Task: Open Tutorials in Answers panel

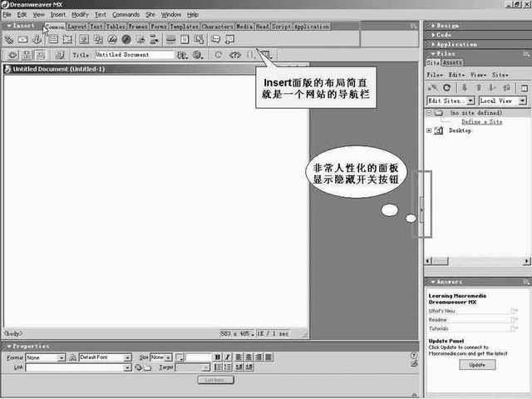Action: pyautogui.click(x=439, y=329)
